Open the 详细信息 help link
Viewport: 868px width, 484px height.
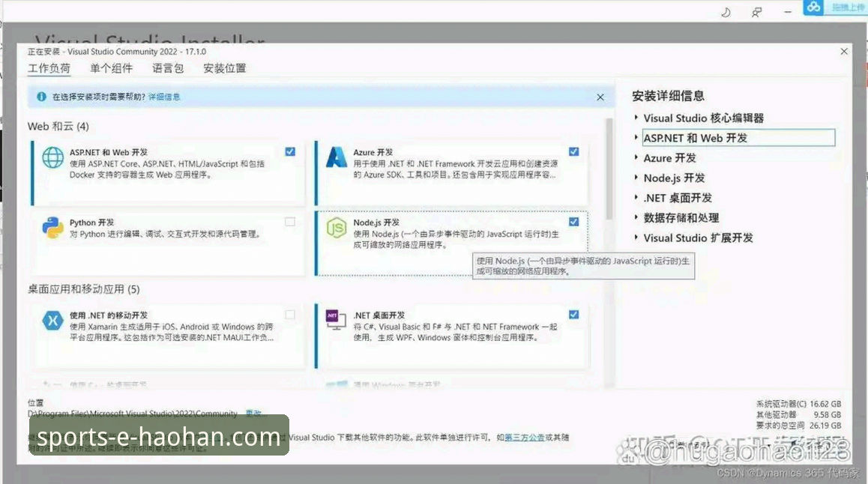(164, 97)
